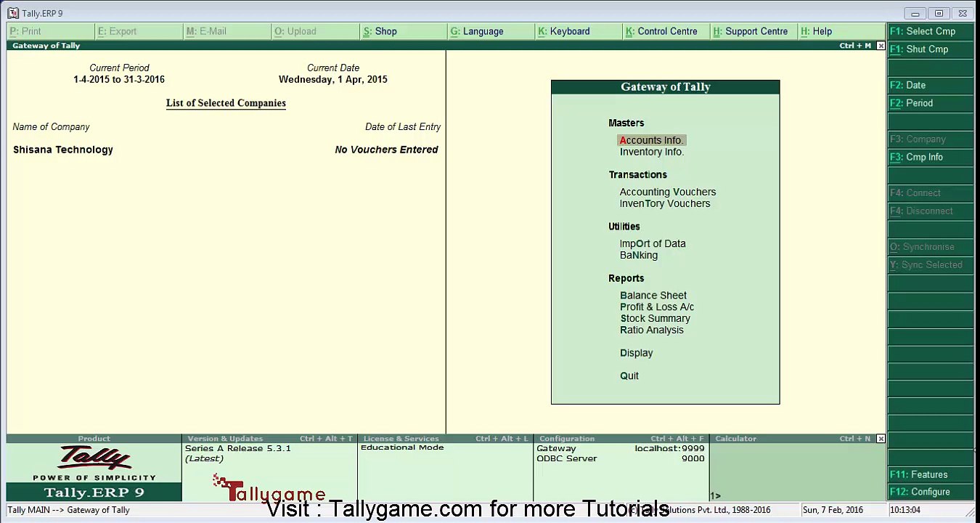The height and width of the screenshot is (523, 980).
Task: Click F1: Select Cmp button
Action: [930, 31]
